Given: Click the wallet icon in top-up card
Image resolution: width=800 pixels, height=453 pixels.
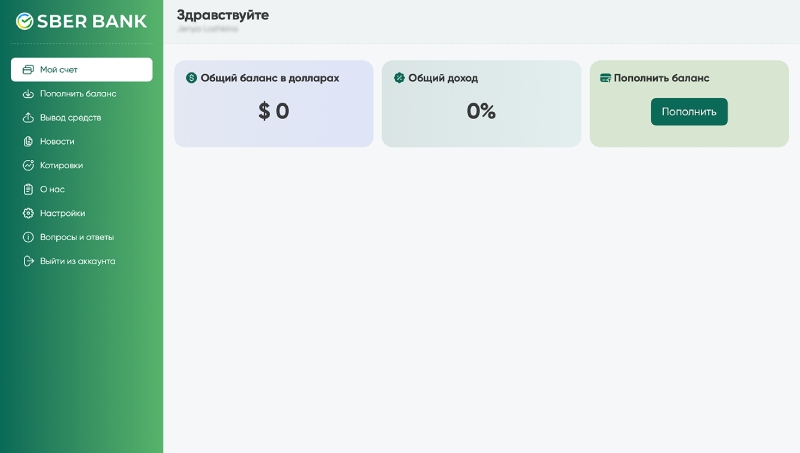Looking at the screenshot, I should click(x=605, y=78).
